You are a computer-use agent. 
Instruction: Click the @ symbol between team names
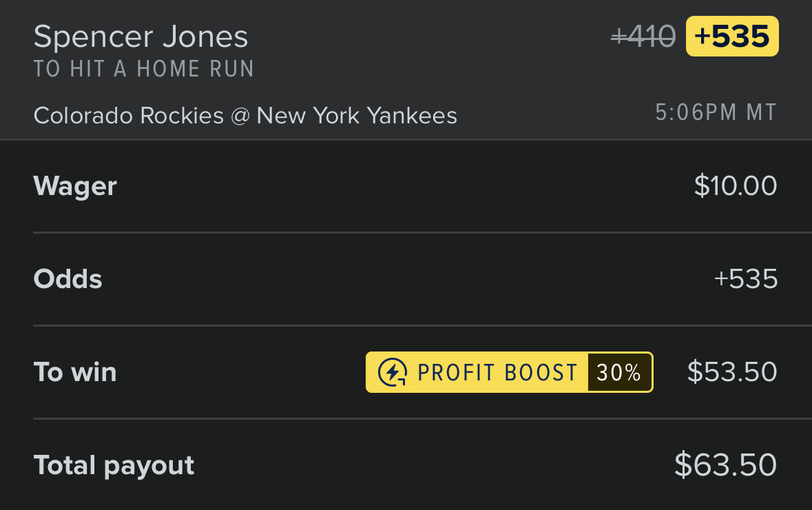(x=240, y=116)
